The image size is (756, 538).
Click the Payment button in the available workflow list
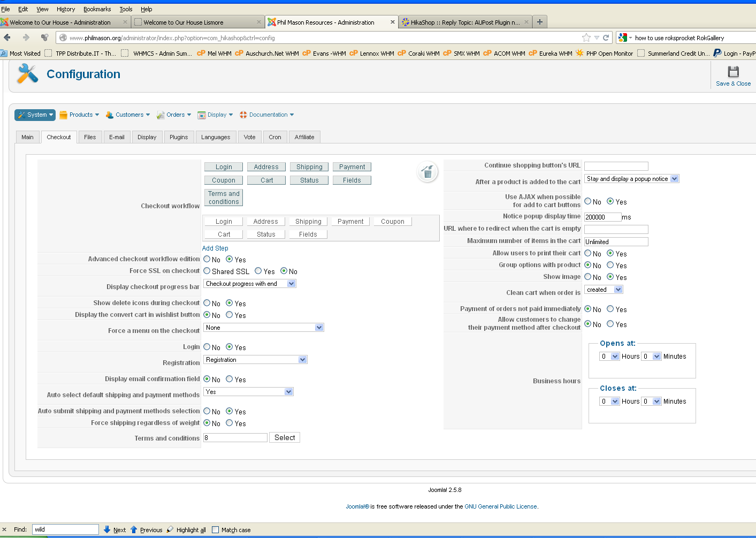[x=352, y=167]
